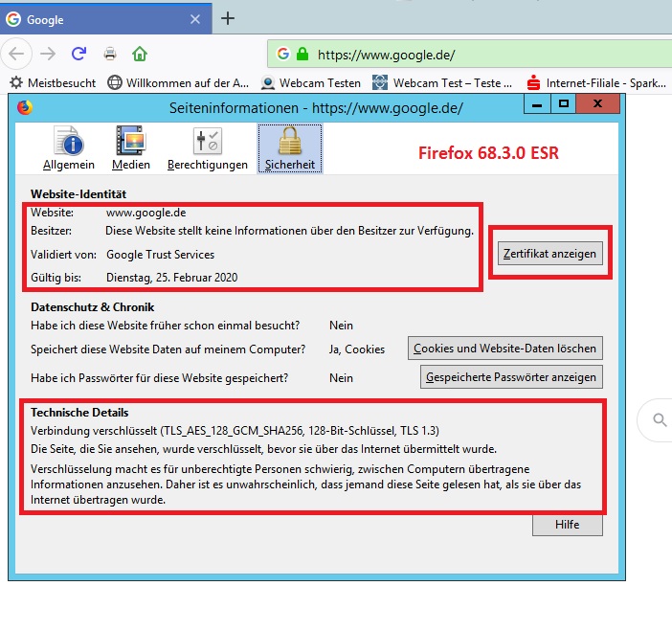Click the printer icon in toolbar
The width and height of the screenshot is (672, 631).
[110, 54]
